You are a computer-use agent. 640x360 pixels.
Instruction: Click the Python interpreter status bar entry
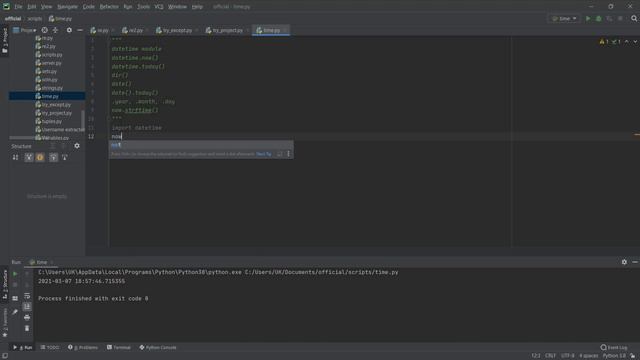coord(614,356)
